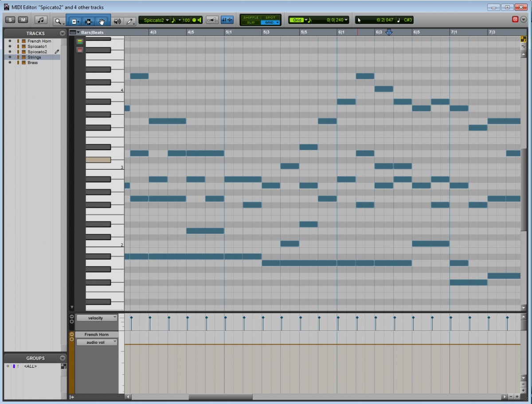Enable Shuffle edit mode
This screenshot has height=404, width=532.
[x=250, y=18]
